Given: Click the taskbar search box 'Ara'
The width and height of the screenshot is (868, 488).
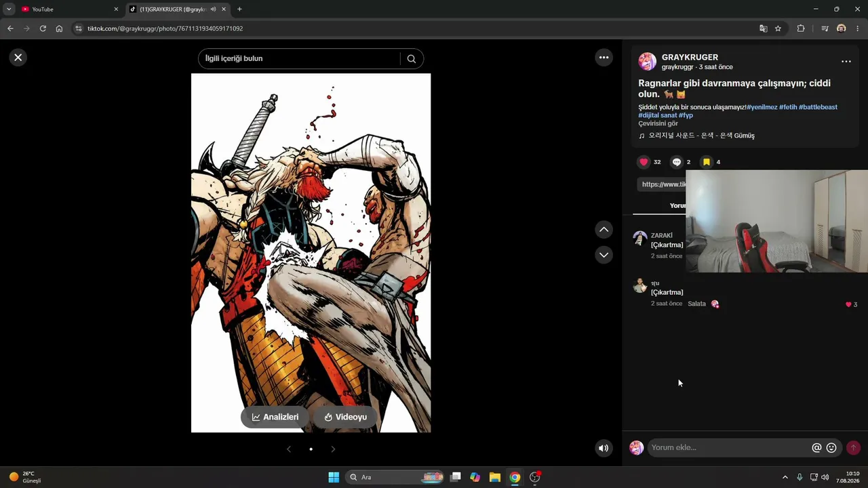Looking at the screenshot, I should click(x=395, y=477).
